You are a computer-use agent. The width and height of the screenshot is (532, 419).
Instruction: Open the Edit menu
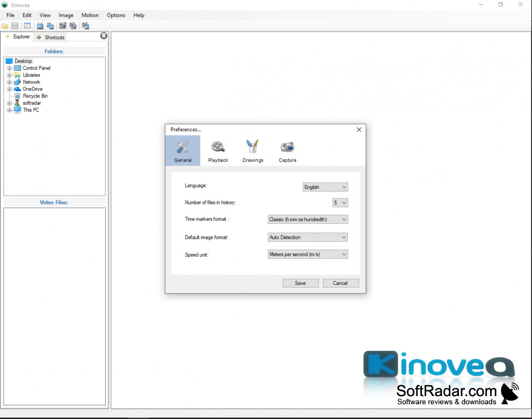point(27,15)
